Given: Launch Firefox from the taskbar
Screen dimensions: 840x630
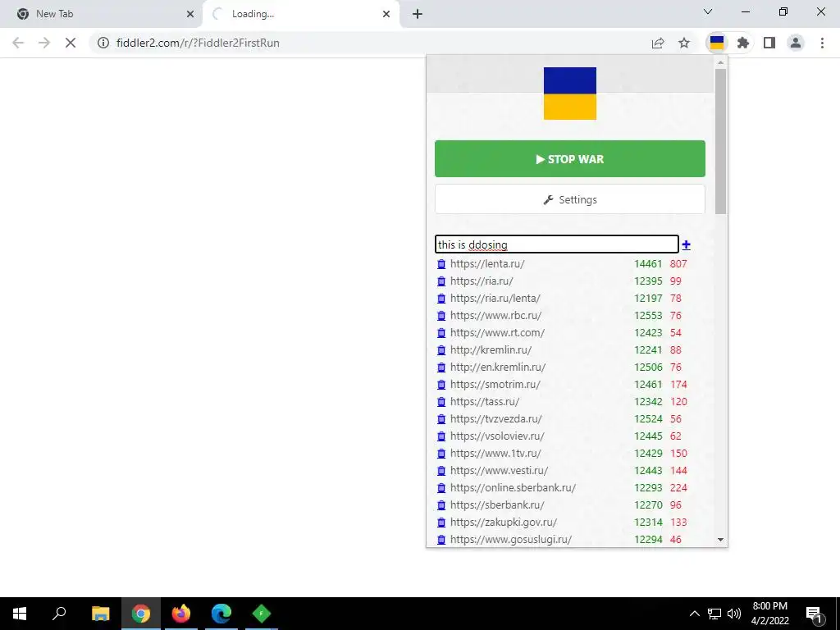Looking at the screenshot, I should [181, 614].
